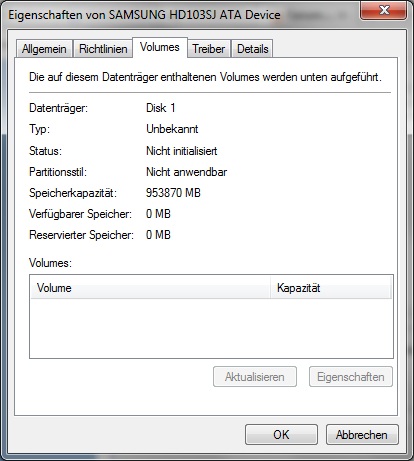Select the "Disk 1" value
Image resolution: width=414 pixels, height=461 pixels.
click(161, 108)
